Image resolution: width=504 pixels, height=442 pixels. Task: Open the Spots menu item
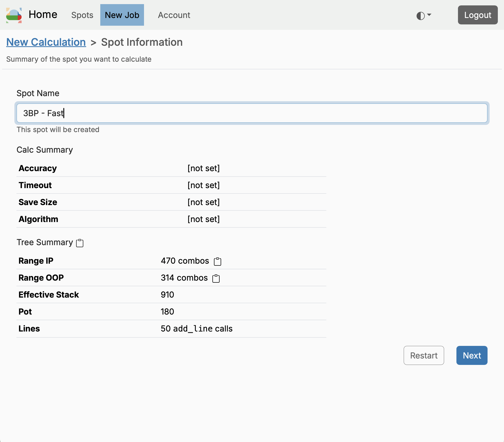click(x=82, y=15)
